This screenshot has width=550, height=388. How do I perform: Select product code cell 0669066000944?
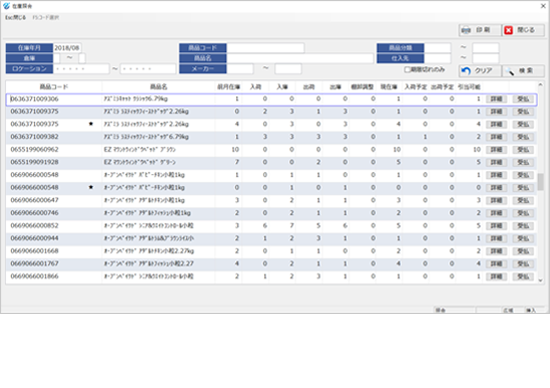click(34, 238)
